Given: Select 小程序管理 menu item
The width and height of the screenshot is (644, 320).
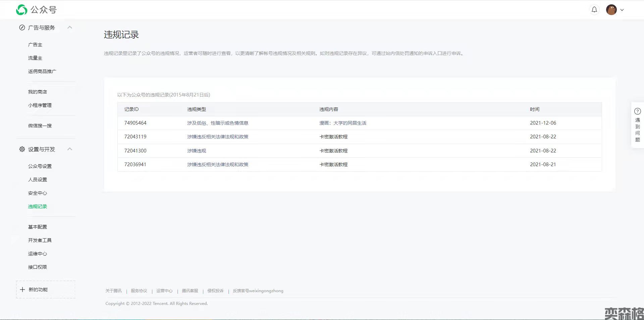Looking at the screenshot, I should [40, 105].
